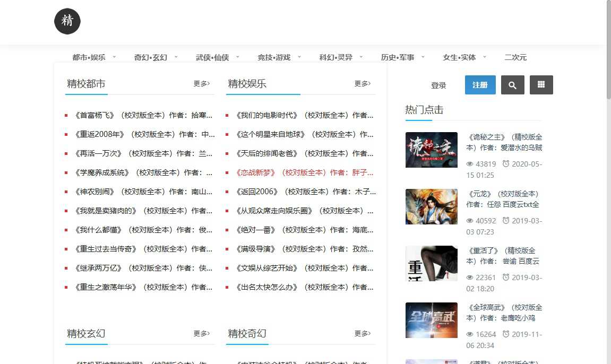611x364 pixels.
Task: Open the 精校玄幻 section heading
Action: (x=86, y=334)
